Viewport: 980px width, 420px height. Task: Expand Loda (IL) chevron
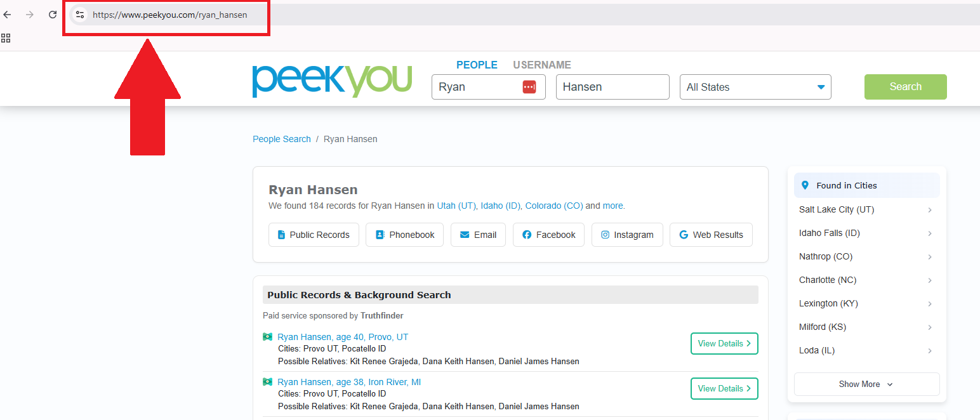[930, 351]
